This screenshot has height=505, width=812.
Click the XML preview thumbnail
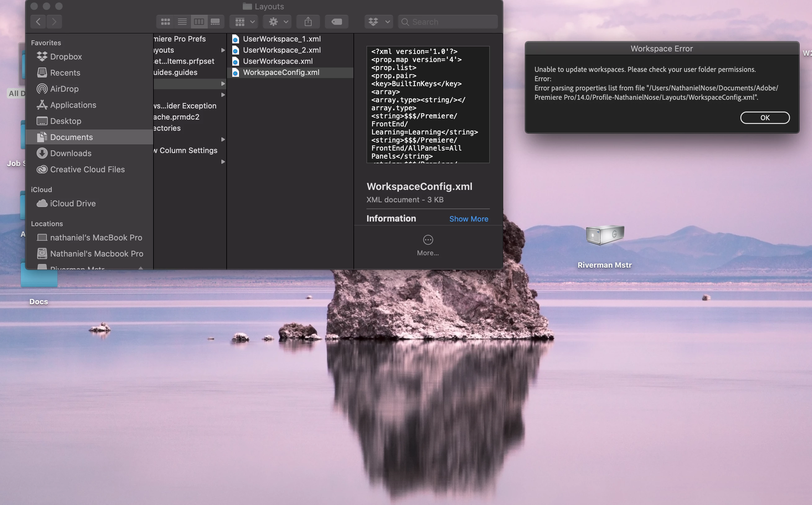tap(428, 104)
